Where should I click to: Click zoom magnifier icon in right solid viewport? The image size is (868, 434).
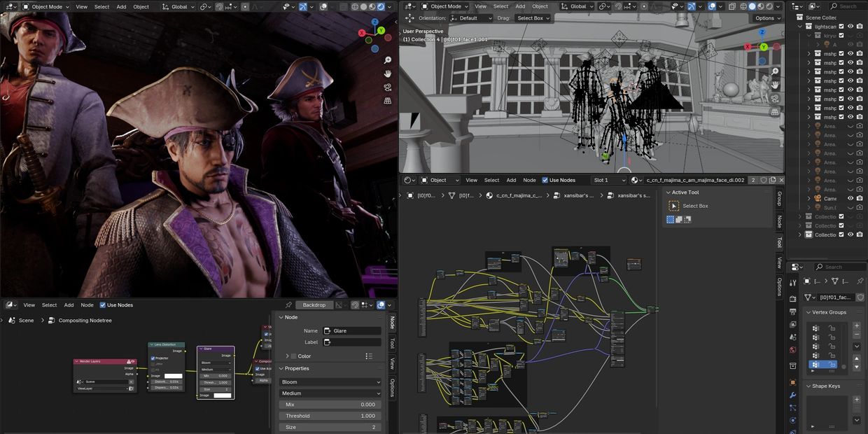(x=775, y=71)
